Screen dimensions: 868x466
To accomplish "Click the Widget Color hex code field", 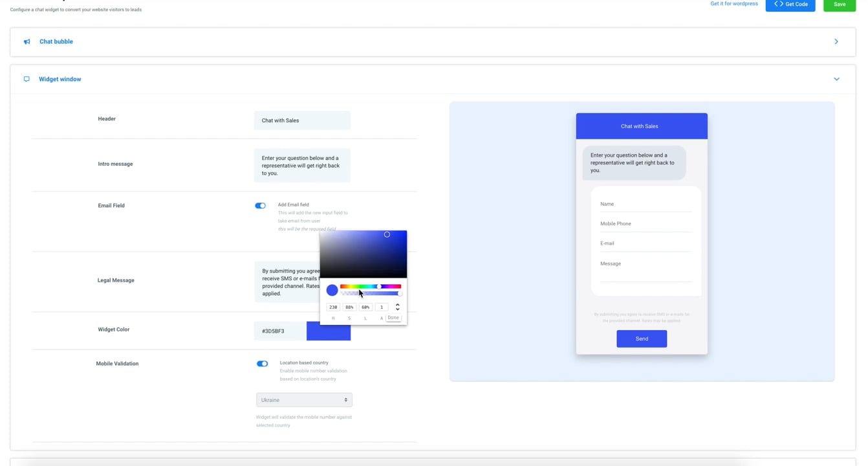I will 280,331.
